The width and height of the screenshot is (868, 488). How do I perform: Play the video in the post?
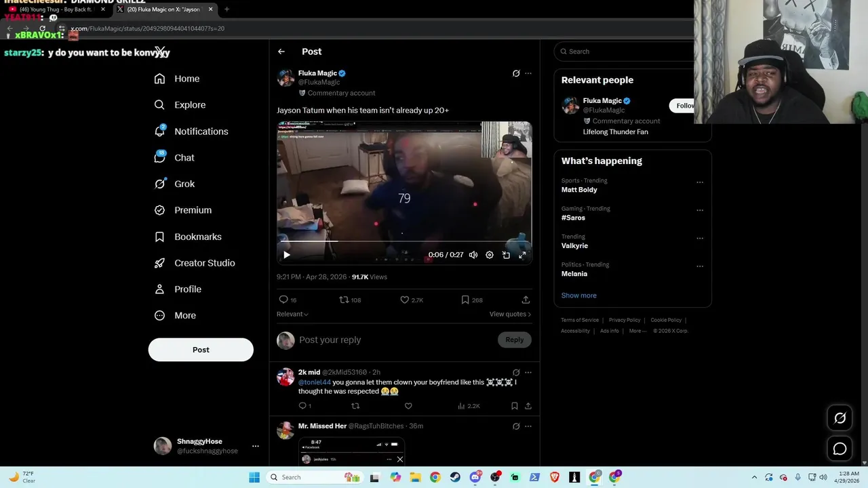(287, 255)
